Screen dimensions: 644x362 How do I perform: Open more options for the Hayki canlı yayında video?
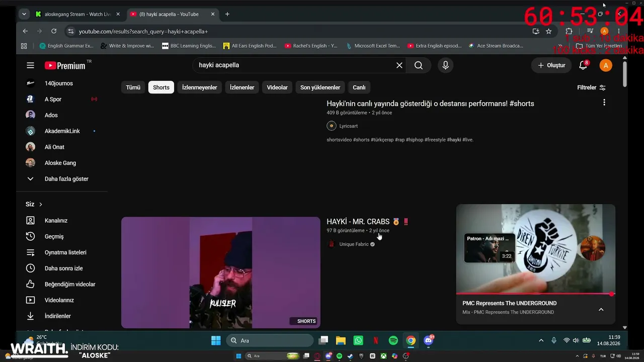pyautogui.click(x=604, y=102)
